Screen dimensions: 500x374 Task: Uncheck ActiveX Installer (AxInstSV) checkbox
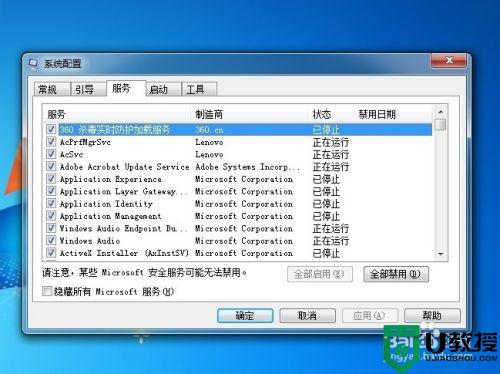point(51,253)
